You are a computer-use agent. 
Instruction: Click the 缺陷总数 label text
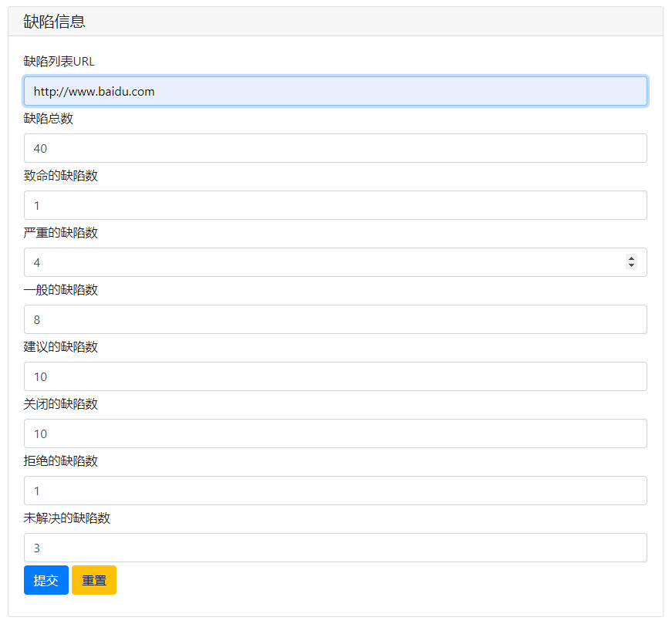pyautogui.click(x=48, y=119)
